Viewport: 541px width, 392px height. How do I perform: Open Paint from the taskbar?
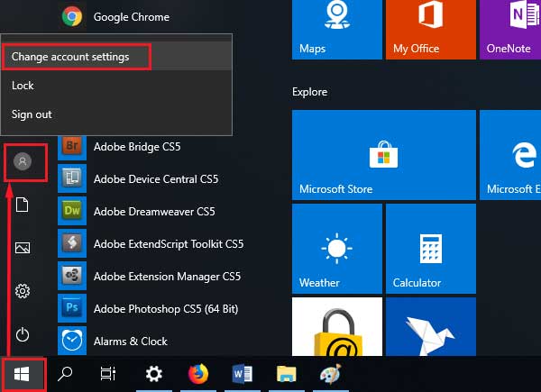click(x=331, y=374)
